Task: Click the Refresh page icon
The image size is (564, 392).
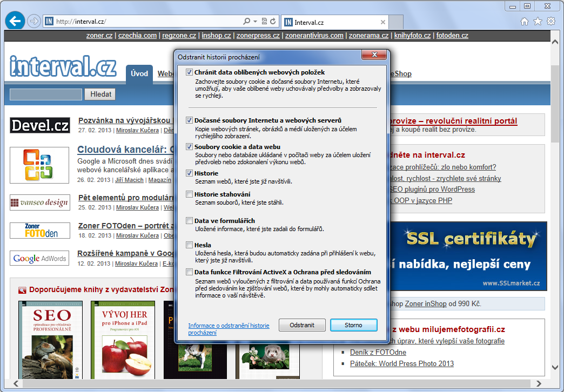Action: 273,21
